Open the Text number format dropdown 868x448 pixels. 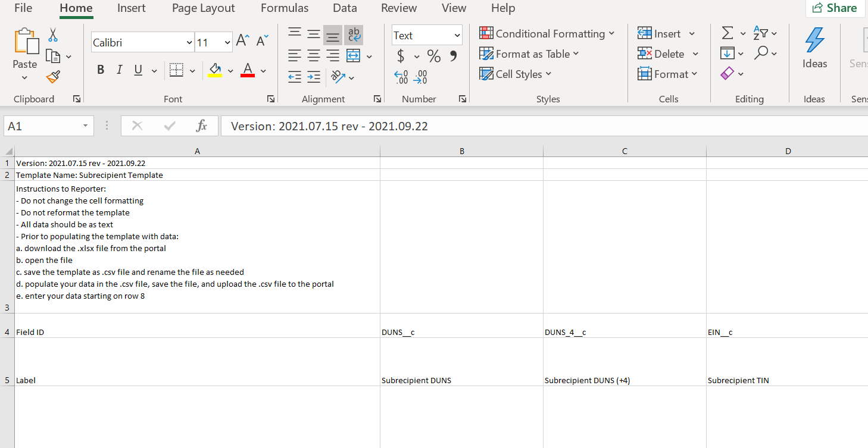pos(457,36)
